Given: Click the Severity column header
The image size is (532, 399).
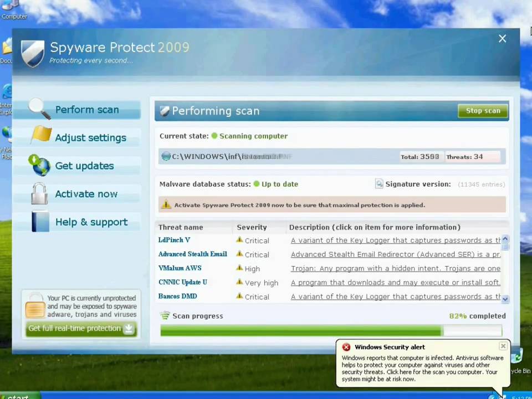Looking at the screenshot, I should [252, 227].
